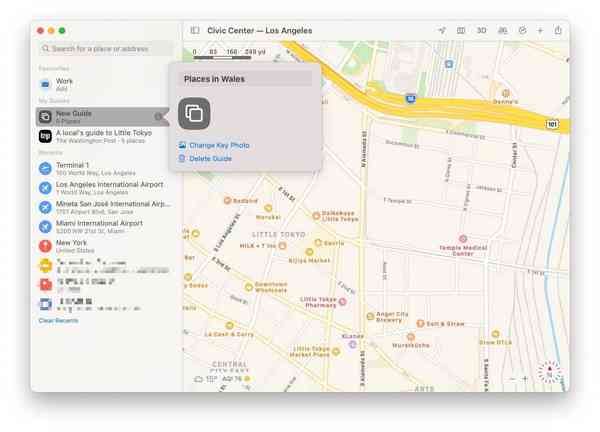Click the plus add icon in toolbar
The width and height of the screenshot is (600, 432).
(x=540, y=30)
